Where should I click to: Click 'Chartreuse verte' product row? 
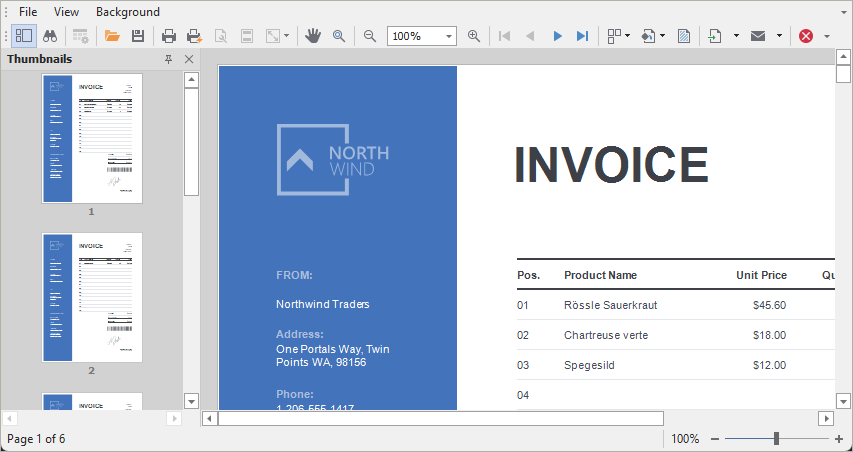pyautogui.click(x=606, y=335)
